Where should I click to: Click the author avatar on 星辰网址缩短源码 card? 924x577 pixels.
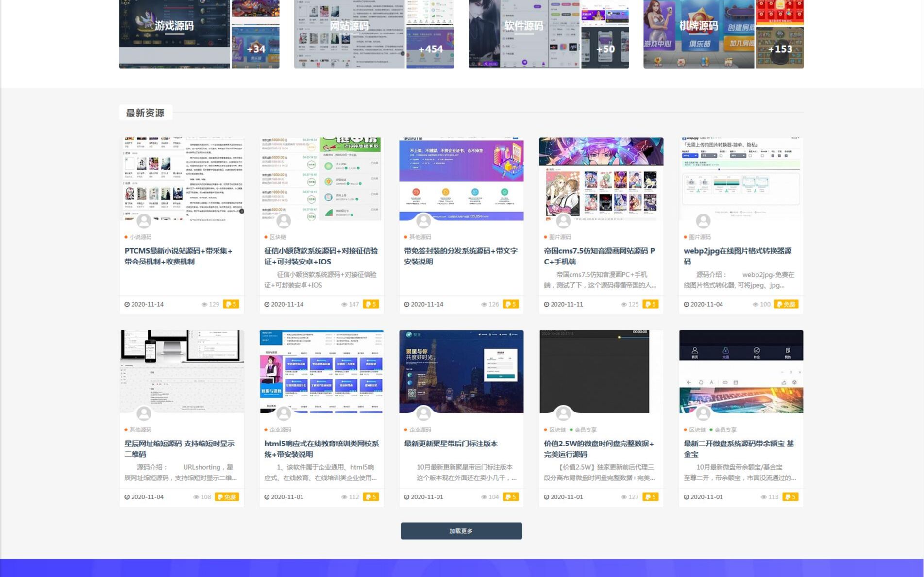coord(144,413)
